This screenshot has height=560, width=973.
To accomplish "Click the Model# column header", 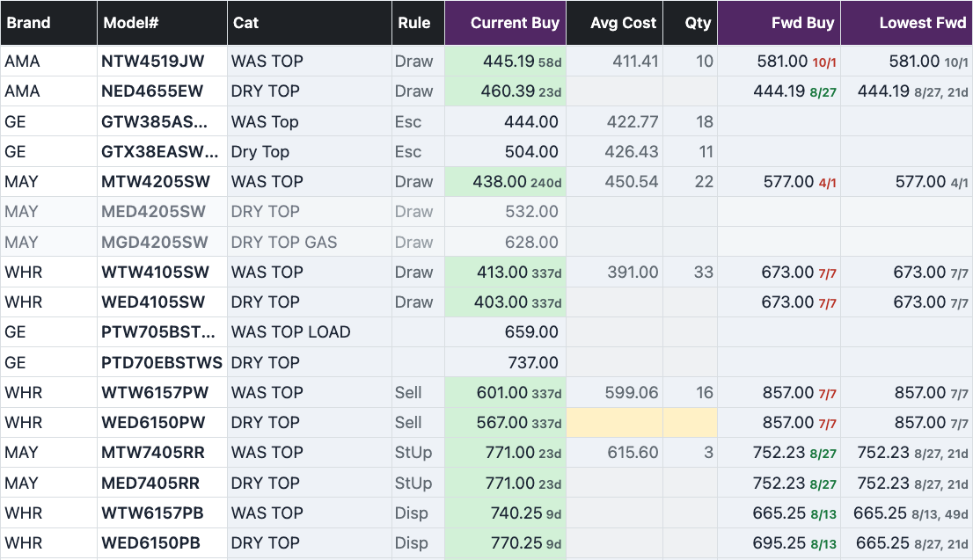I will point(162,23).
